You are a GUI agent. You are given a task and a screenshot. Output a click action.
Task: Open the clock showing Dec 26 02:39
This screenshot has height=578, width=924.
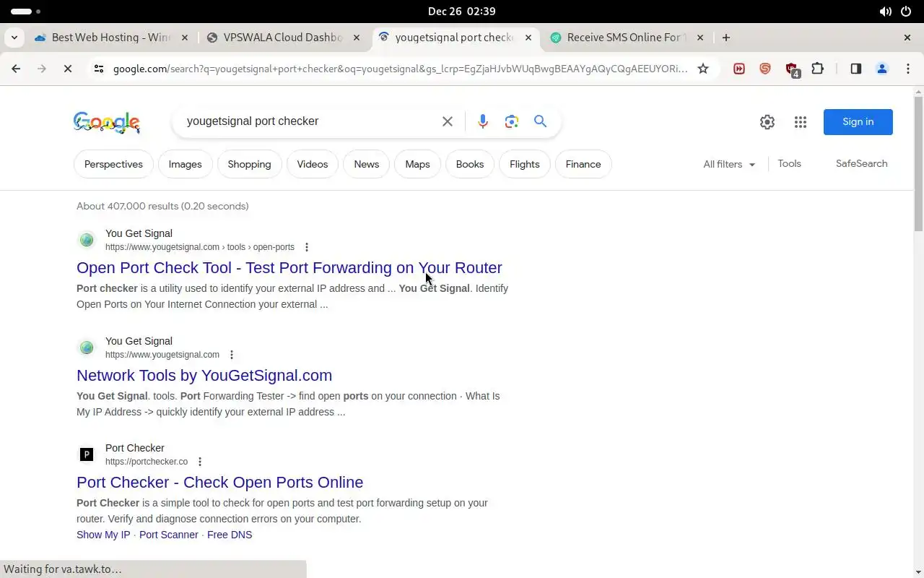[x=462, y=12]
